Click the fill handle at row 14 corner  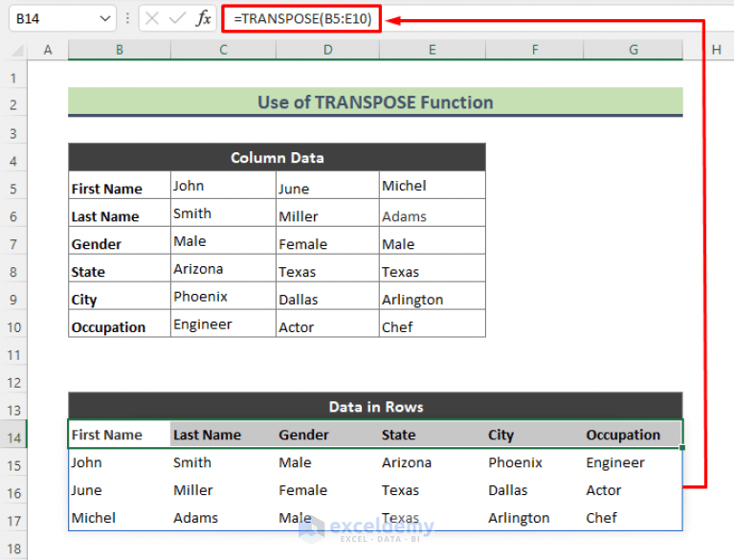[x=682, y=448]
